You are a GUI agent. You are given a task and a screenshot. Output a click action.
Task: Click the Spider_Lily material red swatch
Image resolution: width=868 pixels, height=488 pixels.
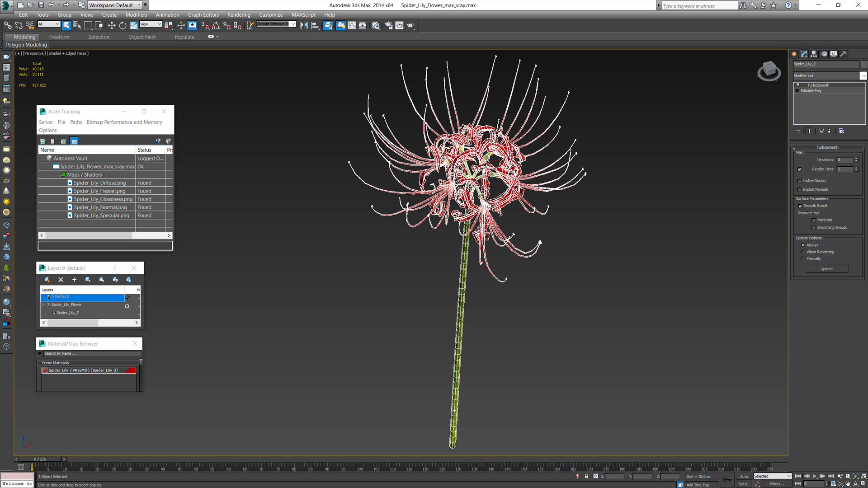coord(130,371)
